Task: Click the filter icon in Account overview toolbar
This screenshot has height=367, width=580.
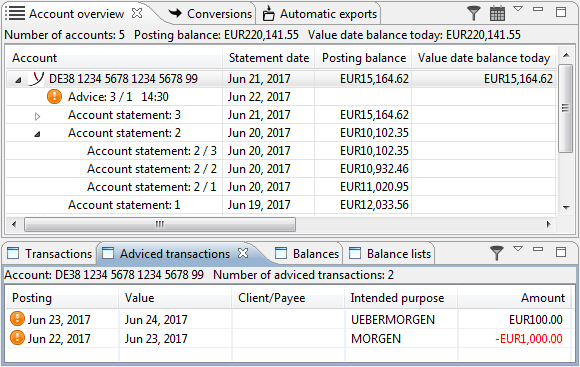Action: [x=473, y=13]
